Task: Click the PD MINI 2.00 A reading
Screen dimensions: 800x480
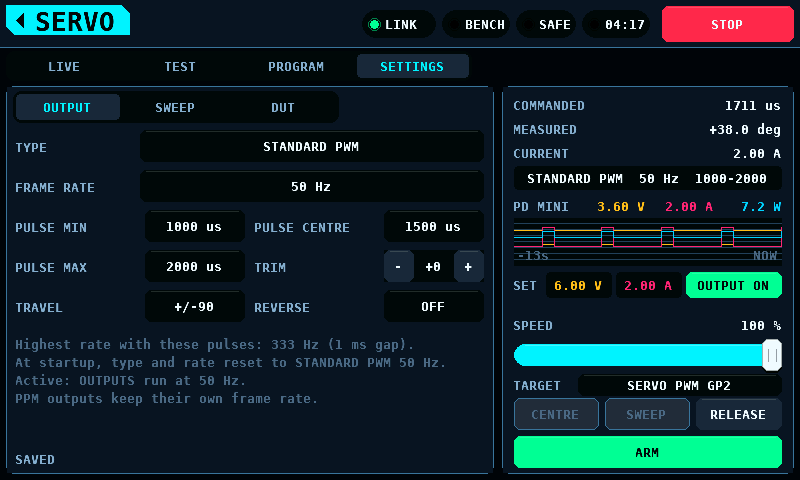Action: click(689, 207)
